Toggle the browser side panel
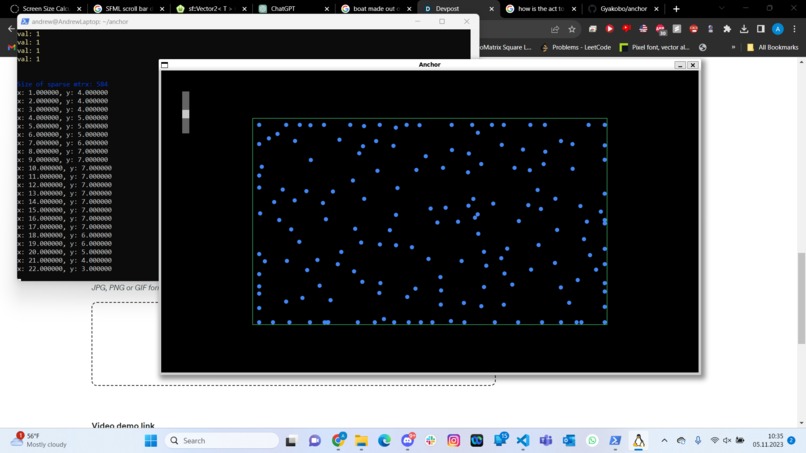The height and width of the screenshot is (453, 806). pos(761,29)
